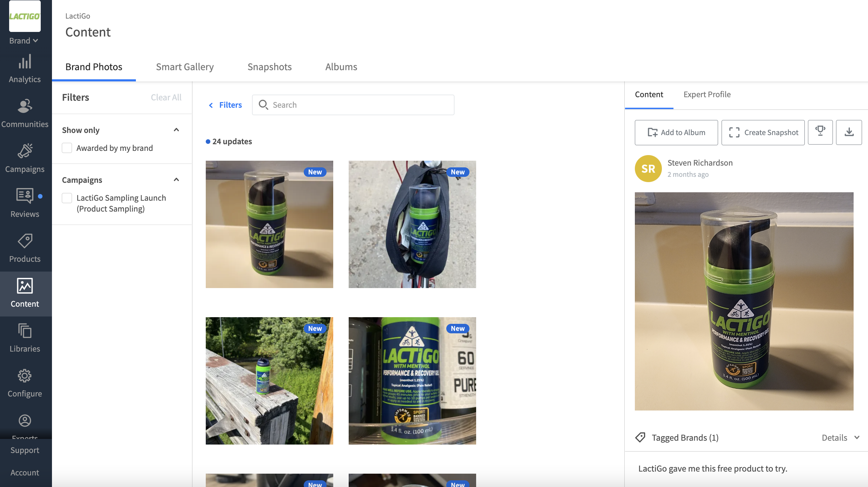This screenshot has height=487, width=868.
Task: Click the trophy award icon button
Action: 820,132
